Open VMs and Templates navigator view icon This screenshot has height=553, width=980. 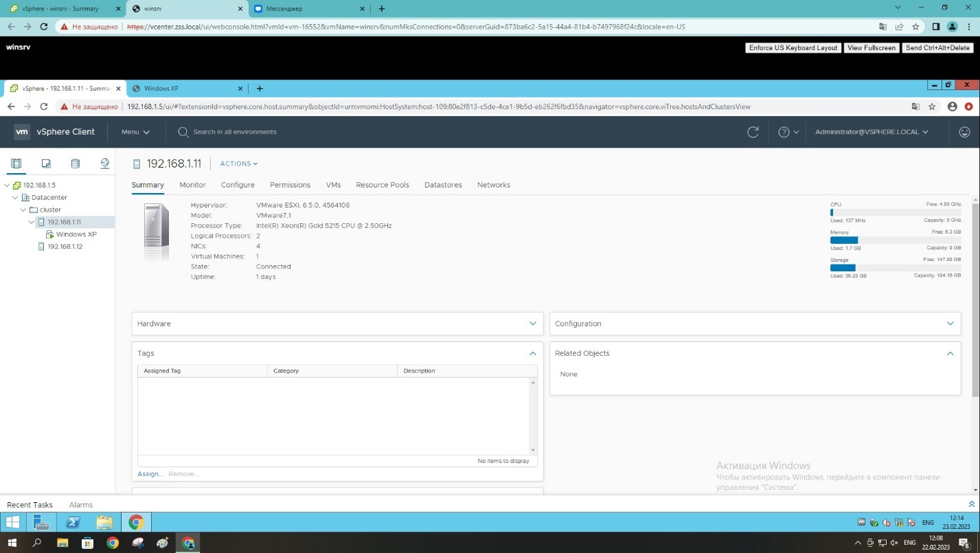[x=46, y=163]
